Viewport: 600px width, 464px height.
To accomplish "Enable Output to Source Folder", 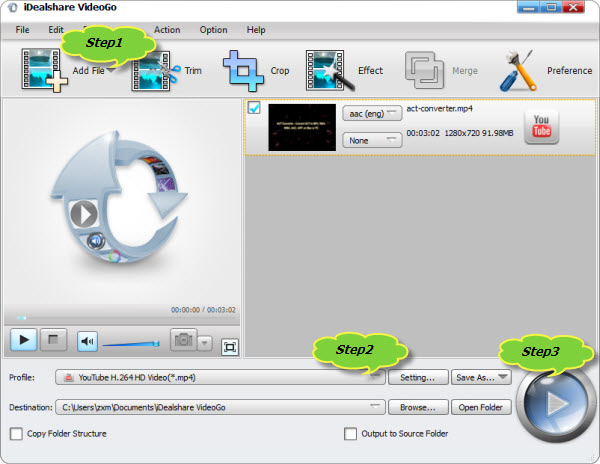I will [x=350, y=434].
